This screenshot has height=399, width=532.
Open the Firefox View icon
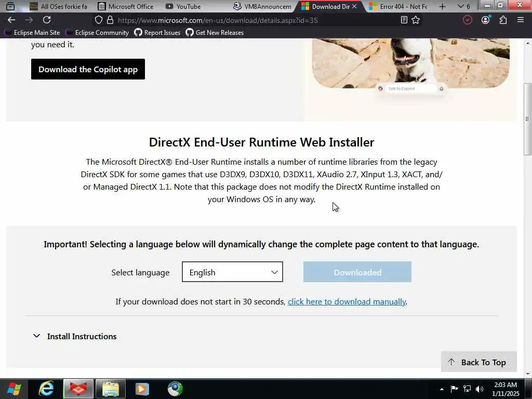tap(10, 6)
